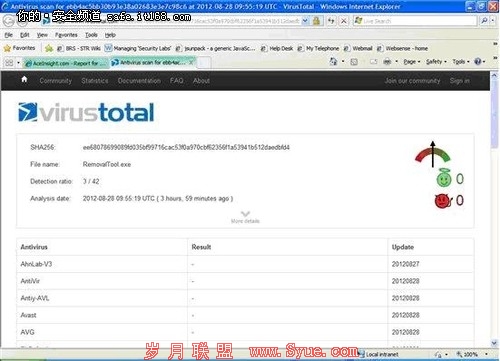Click the vertical scrollbar down arrow
The height and width of the screenshot is (361, 500).
[x=494, y=343]
